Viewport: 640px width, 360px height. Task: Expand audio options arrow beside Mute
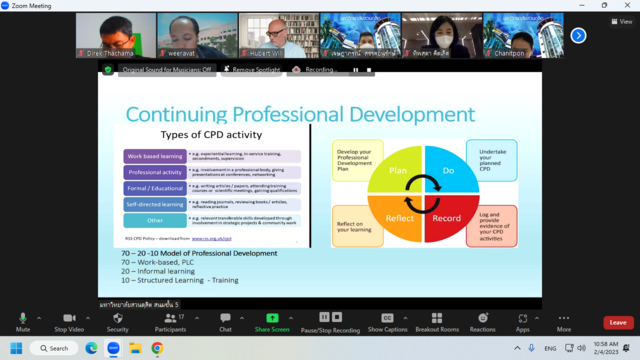(x=39, y=318)
